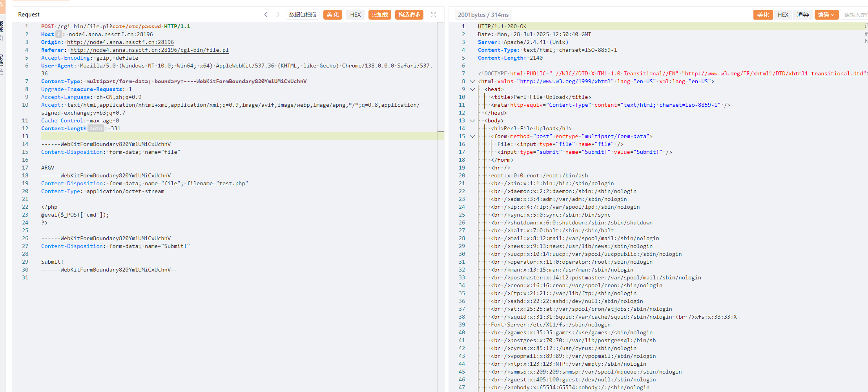Click the root:x:0:0:root:/root:/bin/ash line

click(539, 175)
